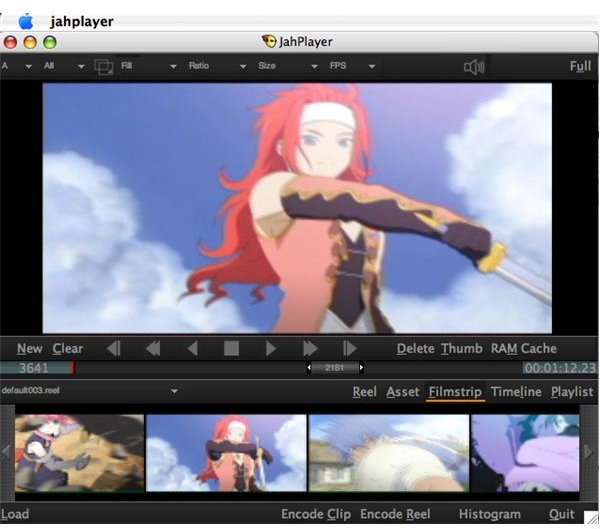
Task: Click the 00:01:12.23 timecode display
Action: (560, 368)
